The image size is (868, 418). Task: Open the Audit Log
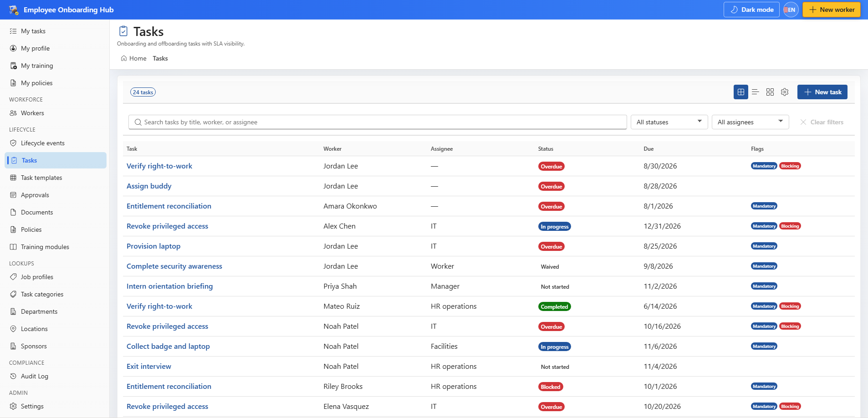click(56, 376)
